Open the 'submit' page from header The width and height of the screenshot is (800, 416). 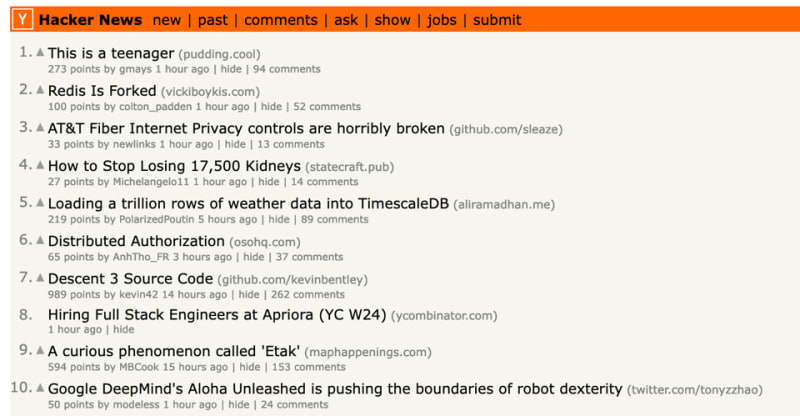point(497,20)
